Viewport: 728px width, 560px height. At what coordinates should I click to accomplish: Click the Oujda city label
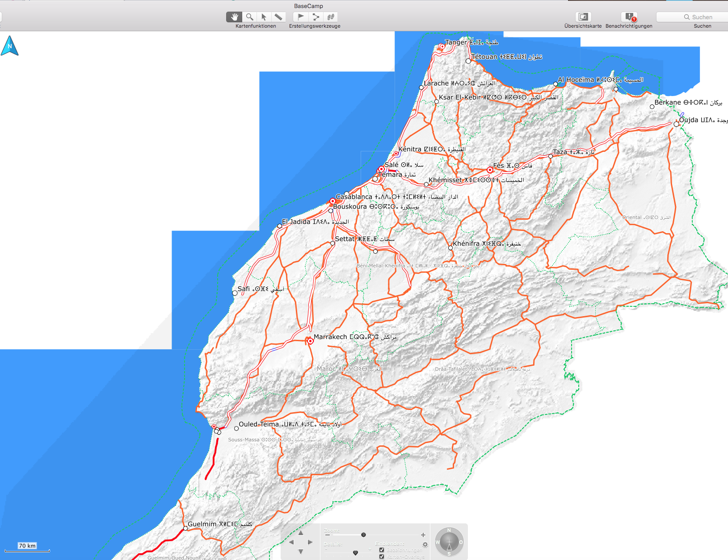(x=703, y=120)
